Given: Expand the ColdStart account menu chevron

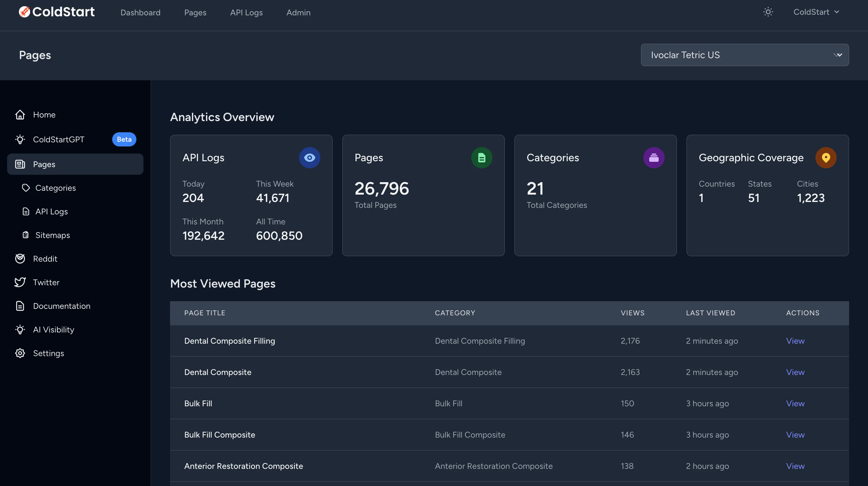Looking at the screenshot, I should point(837,12).
